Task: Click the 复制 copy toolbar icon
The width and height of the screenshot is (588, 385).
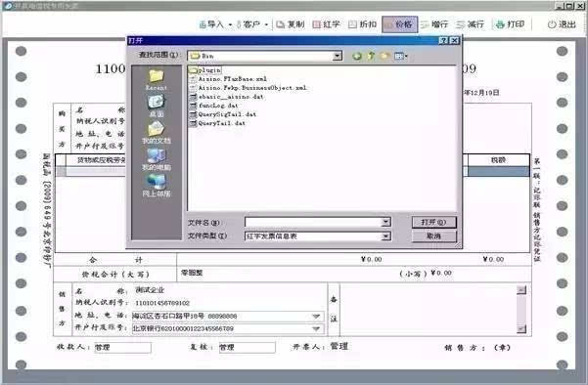Action: 291,24
